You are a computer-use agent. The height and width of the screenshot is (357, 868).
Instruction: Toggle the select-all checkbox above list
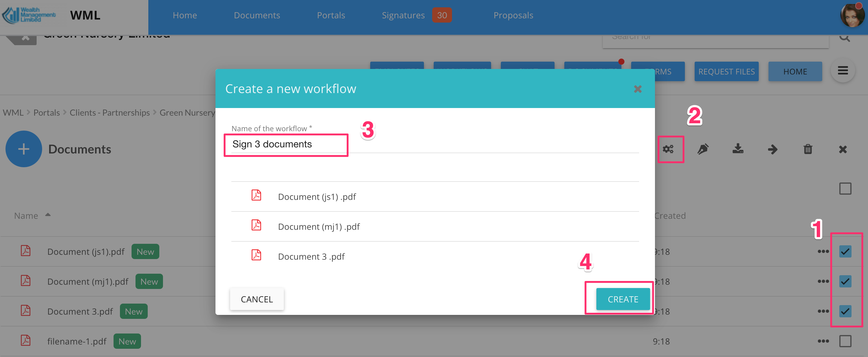coord(845,189)
